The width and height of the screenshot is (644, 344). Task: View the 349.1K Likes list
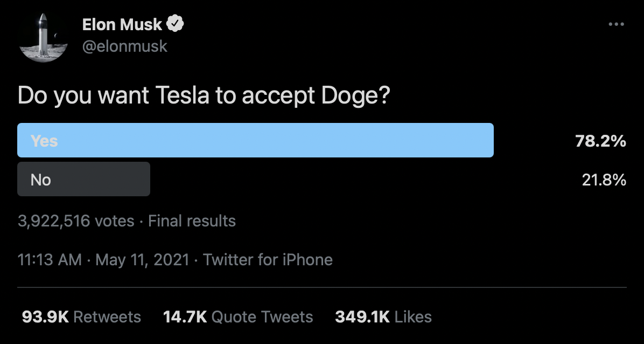383,317
